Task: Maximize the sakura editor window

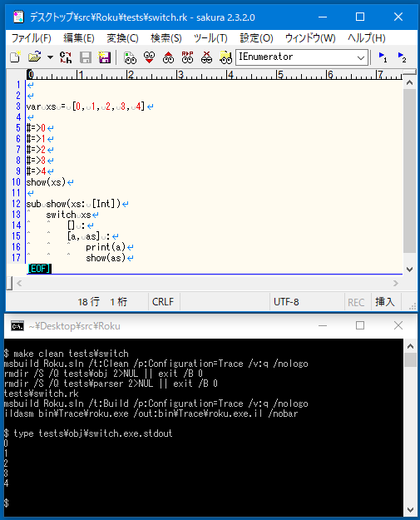Action: click(x=360, y=17)
